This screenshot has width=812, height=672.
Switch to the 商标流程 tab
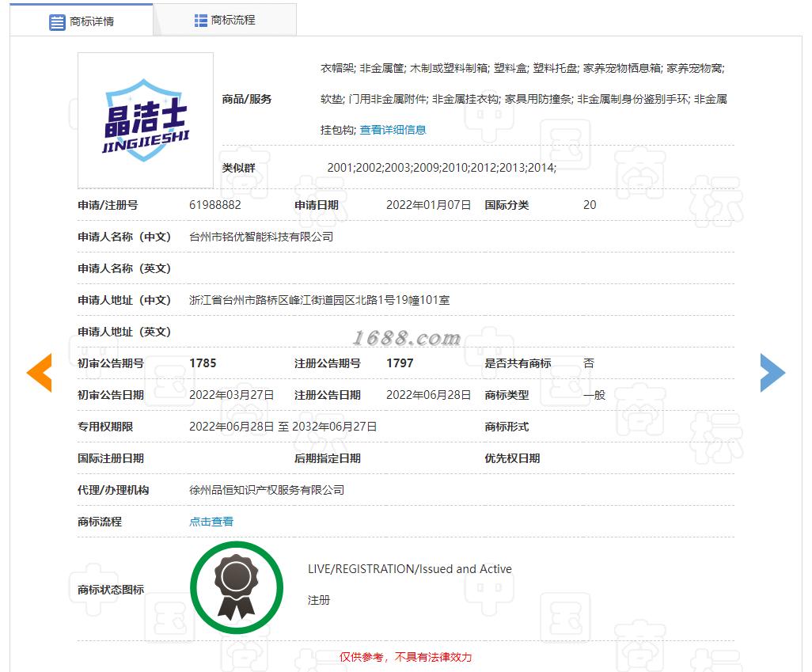point(225,21)
